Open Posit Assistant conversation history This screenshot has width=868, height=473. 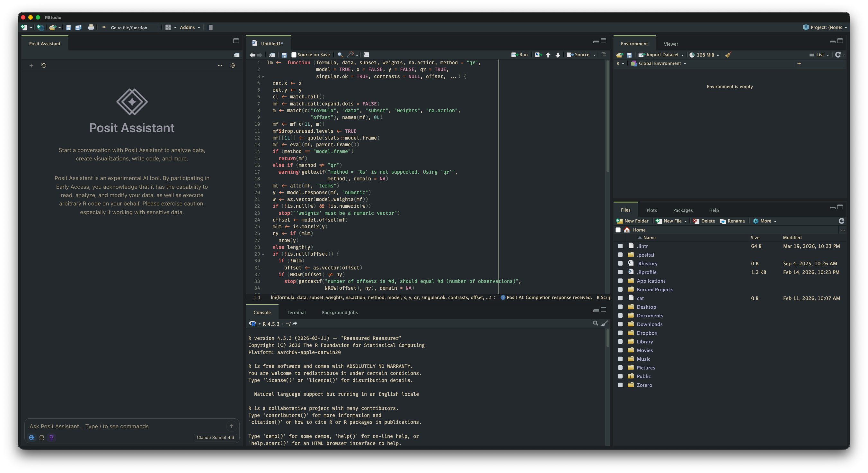[44, 66]
